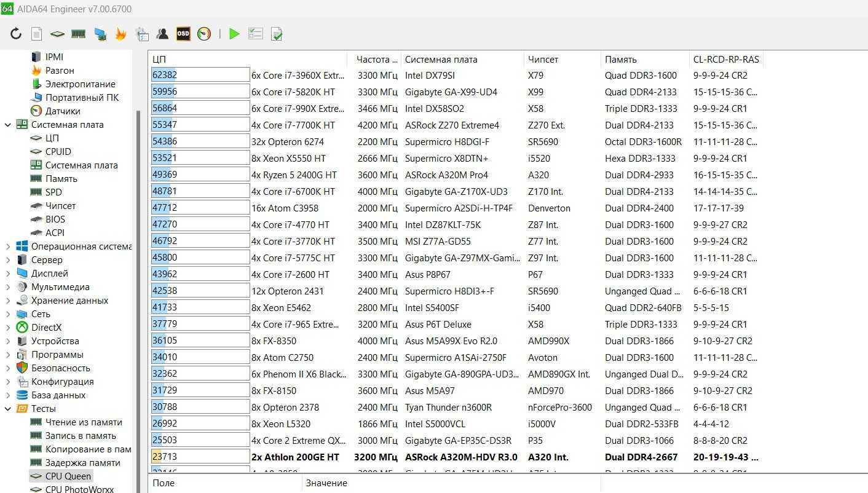Click the gauge benchmark toolbar icon
This screenshot has height=493, width=868.
pyautogui.click(x=204, y=34)
